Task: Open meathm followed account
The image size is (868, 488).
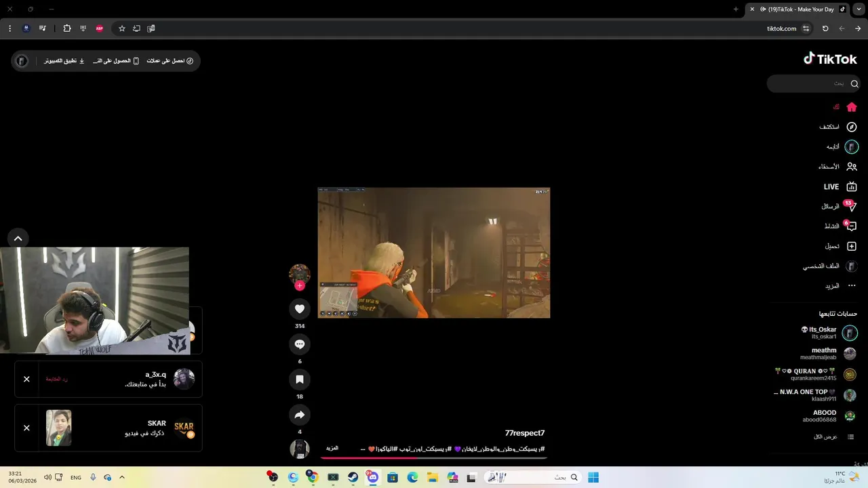Action: tap(828, 354)
